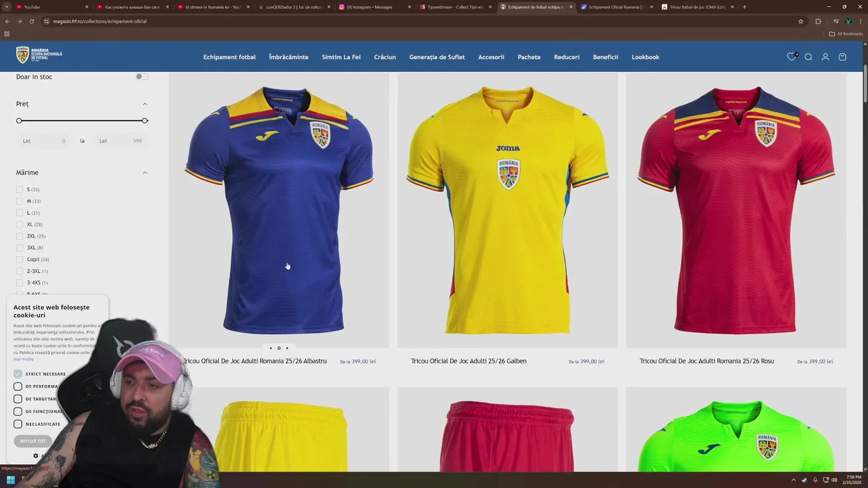Toggle Doar în stoc switch
868x488 pixels.
click(141, 77)
